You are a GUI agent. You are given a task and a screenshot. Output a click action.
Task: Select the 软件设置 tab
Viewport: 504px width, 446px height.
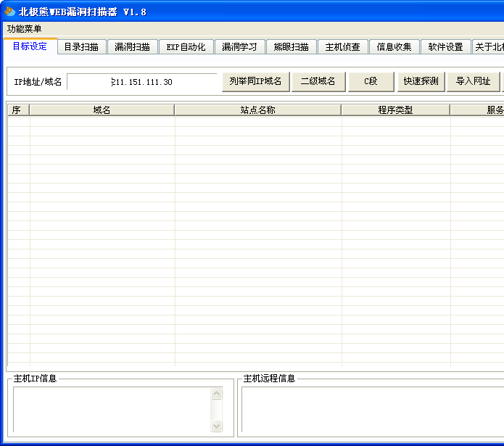pos(445,47)
